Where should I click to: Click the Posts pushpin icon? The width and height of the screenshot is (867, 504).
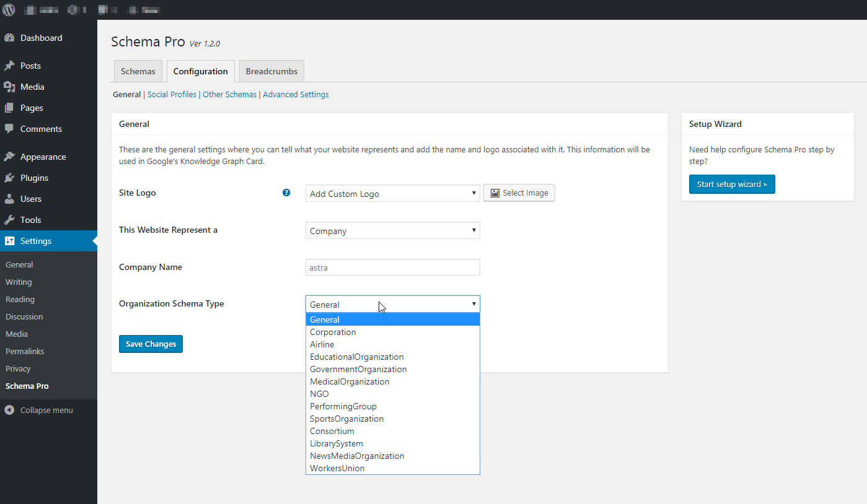point(9,66)
